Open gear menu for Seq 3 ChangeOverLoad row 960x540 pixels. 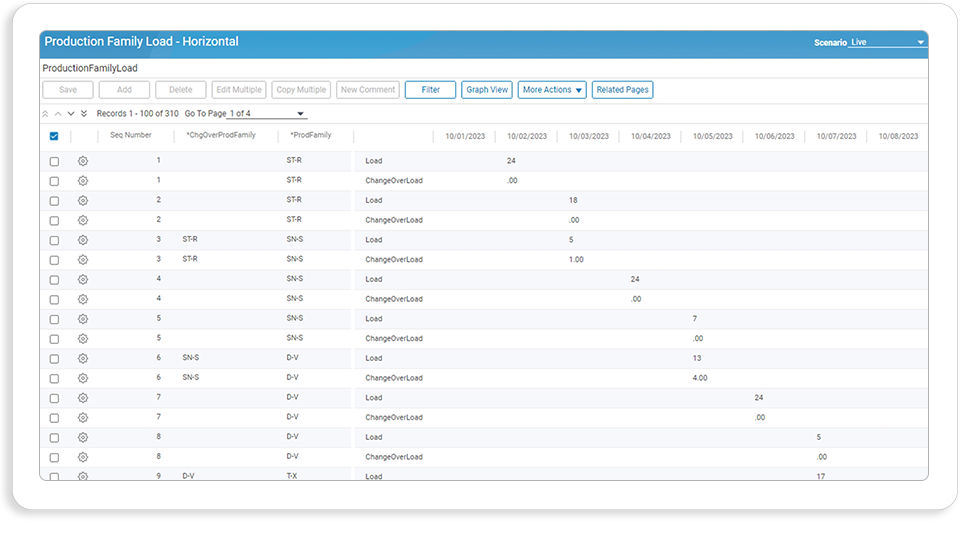(x=83, y=260)
